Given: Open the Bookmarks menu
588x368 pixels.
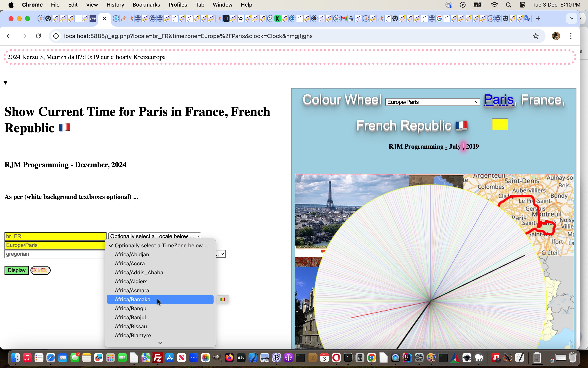Looking at the screenshot, I should pyautogui.click(x=146, y=5).
